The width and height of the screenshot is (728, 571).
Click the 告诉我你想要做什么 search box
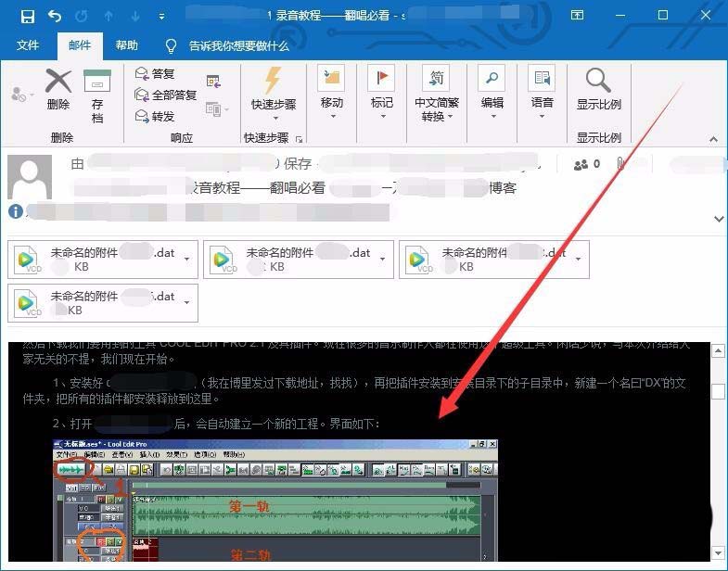coord(238,45)
